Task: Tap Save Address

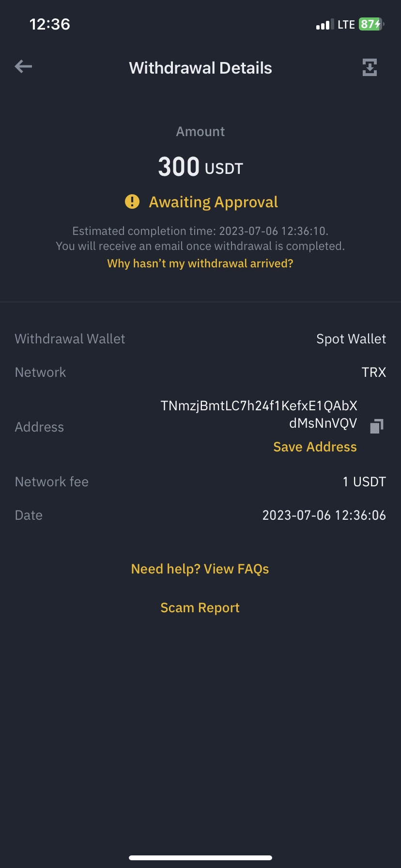Action: point(315,447)
